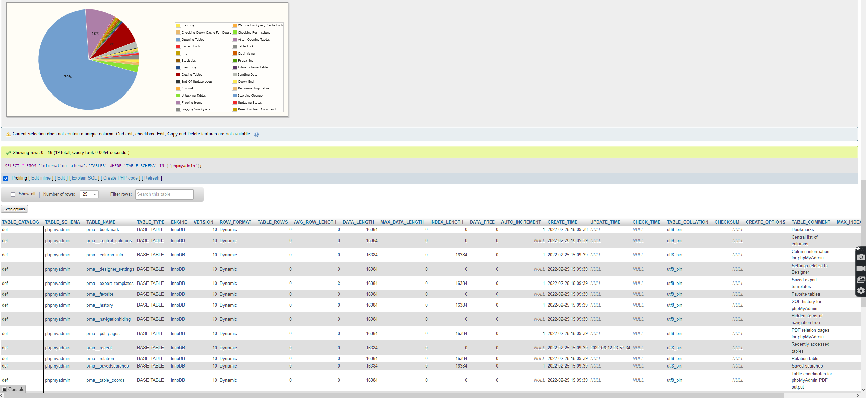Enable the Show all checkbox
868x398 pixels.
tap(13, 194)
